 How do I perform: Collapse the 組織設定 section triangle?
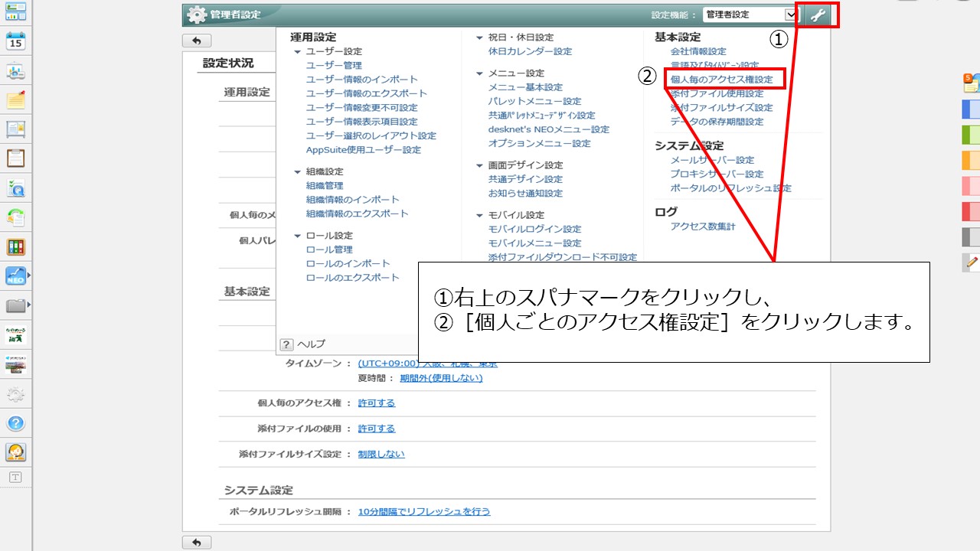298,172
